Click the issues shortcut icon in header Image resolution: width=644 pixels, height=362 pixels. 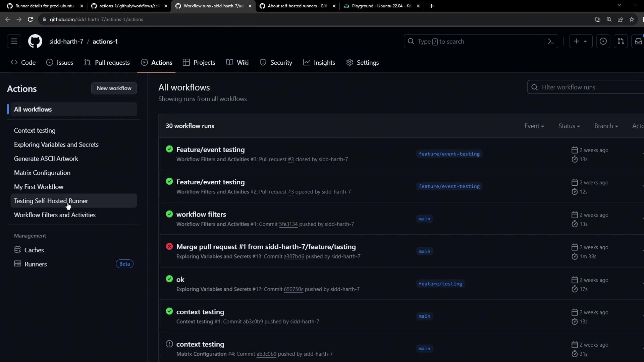603,41
